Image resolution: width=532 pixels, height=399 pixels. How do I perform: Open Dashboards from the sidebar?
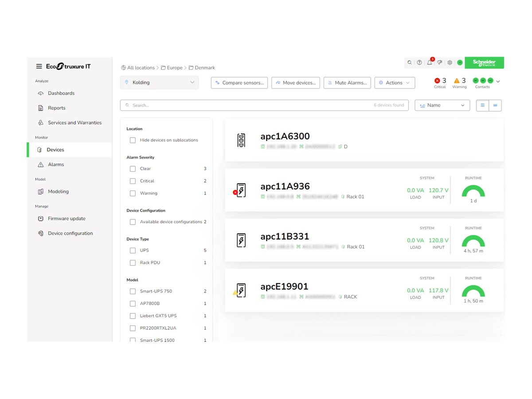(x=61, y=93)
